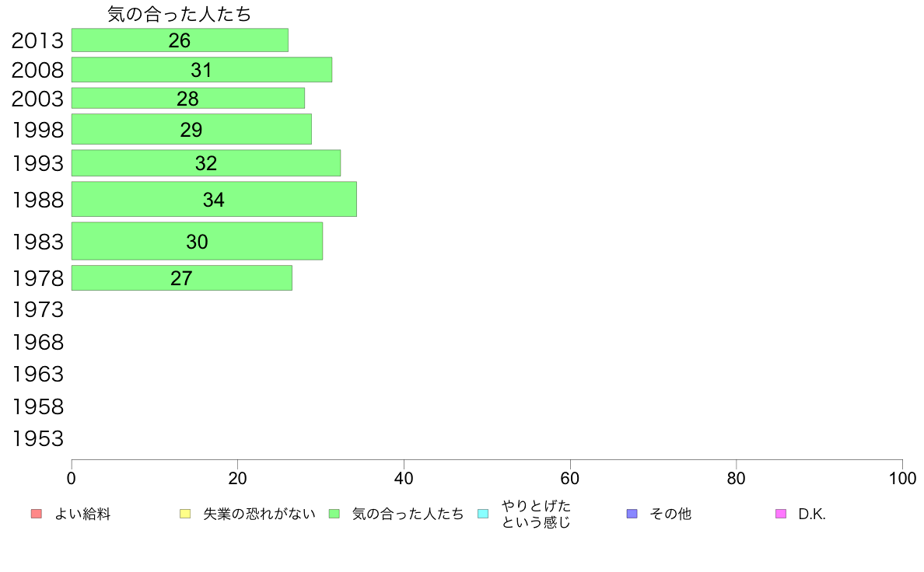
Task: Click the magenta D.K. legend swatch
Action: coord(781,514)
